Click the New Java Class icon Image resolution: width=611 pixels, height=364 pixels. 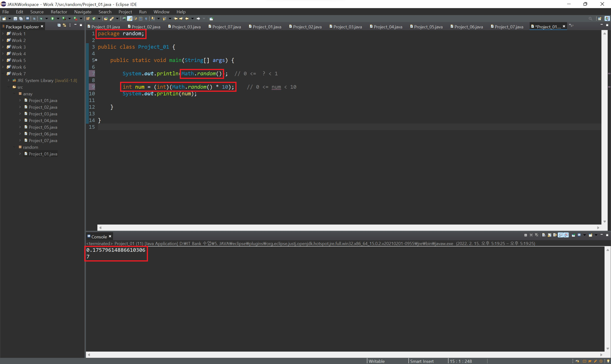[94, 19]
